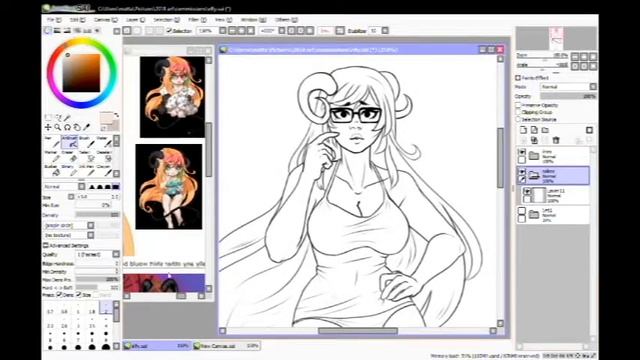Toggle Preserve Opacity checkbox
The width and height of the screenshot is (640, 360).
[x=518, y=105]
